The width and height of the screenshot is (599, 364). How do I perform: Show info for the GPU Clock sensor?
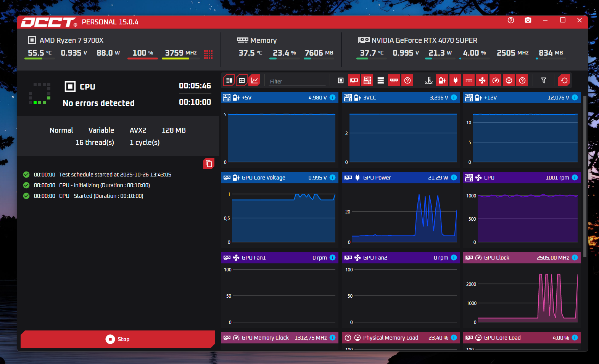575,258
